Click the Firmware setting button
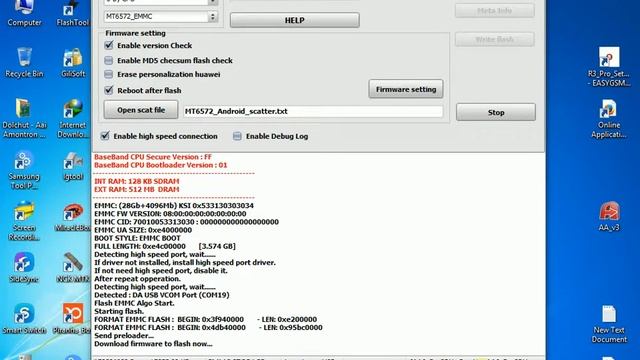640x360 pixels. [406, 89]
